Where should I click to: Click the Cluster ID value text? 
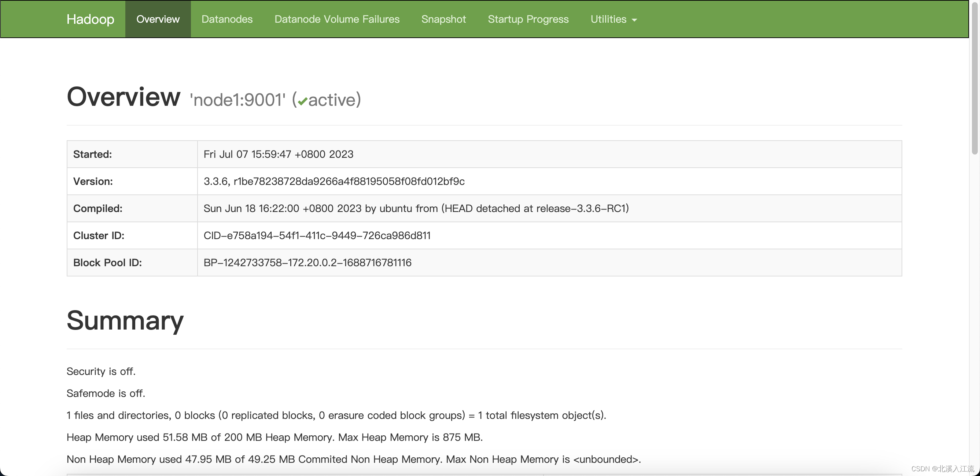pos(317,235)
